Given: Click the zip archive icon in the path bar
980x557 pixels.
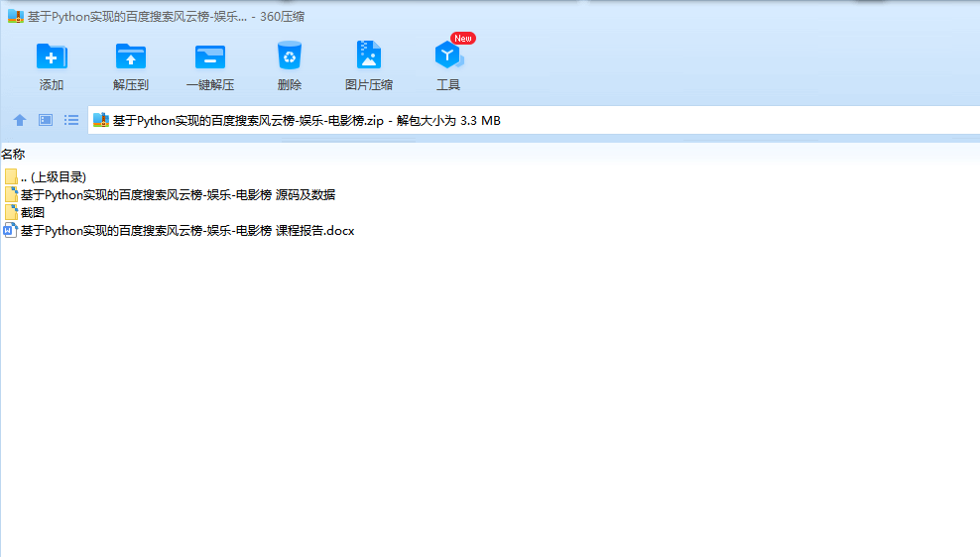Looking at the screenshot, I should [101, 120].
